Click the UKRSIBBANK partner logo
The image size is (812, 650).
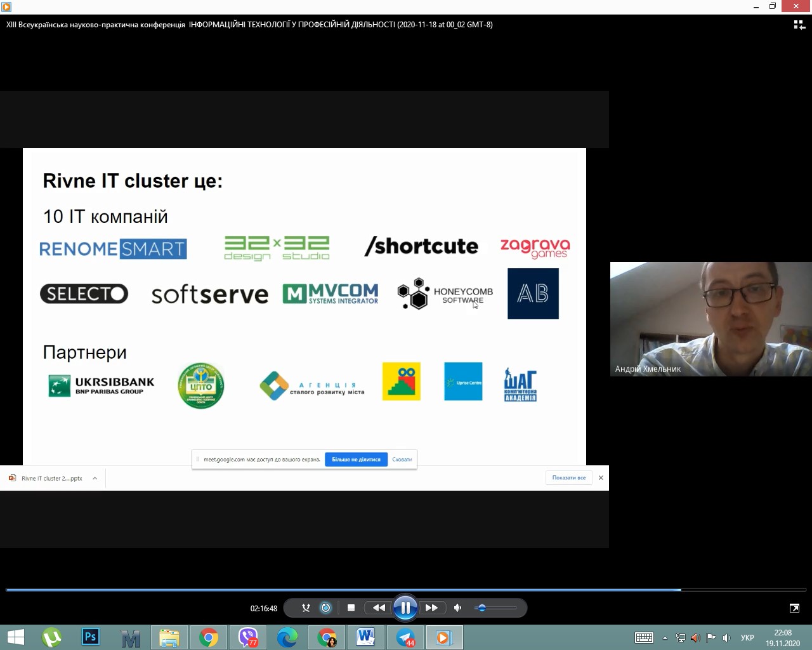pos(101,385)
